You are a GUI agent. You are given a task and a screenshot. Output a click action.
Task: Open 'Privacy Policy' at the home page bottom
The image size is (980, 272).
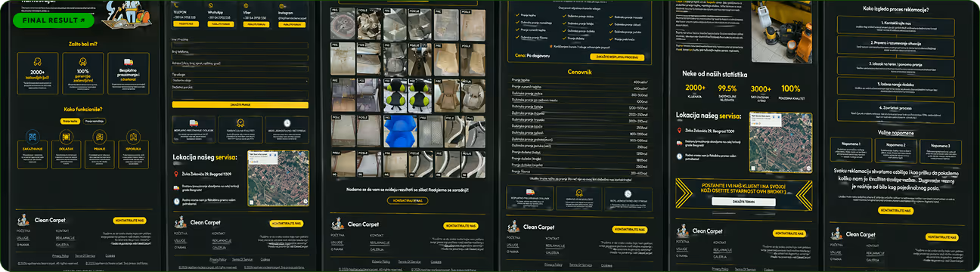coord(60,256)
